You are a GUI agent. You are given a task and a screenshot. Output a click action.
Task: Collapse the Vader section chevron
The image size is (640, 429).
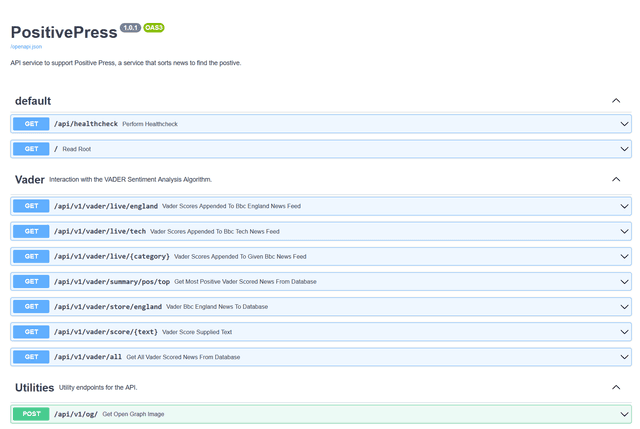tap(616, 179)
